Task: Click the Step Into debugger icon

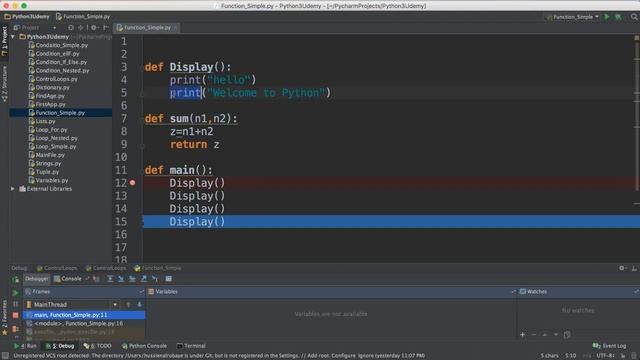Action: point(121,279)
